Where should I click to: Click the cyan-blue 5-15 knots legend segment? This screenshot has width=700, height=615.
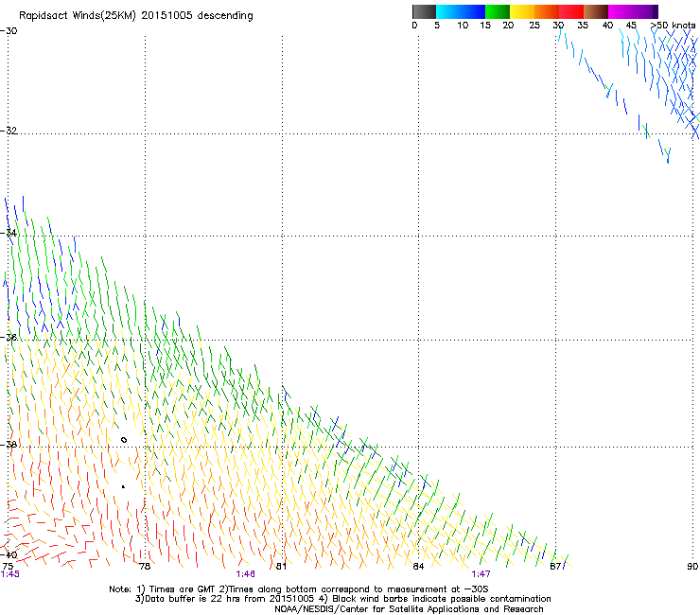coord(461,11)
